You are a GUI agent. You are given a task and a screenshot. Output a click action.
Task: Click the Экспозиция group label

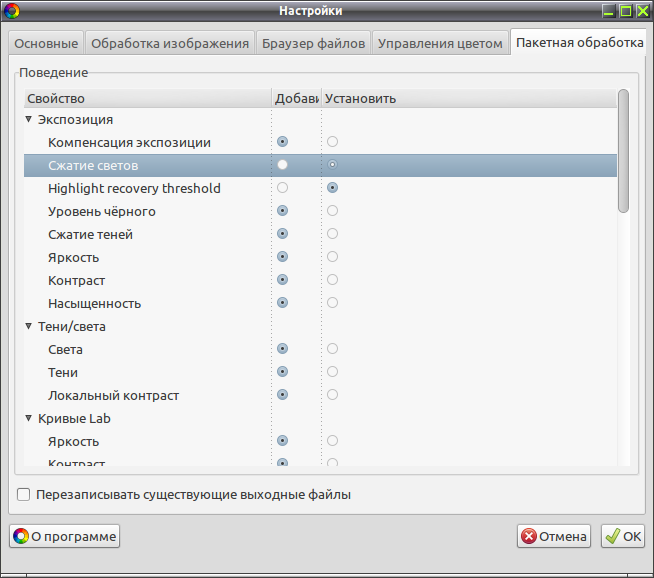coord(75,120)
